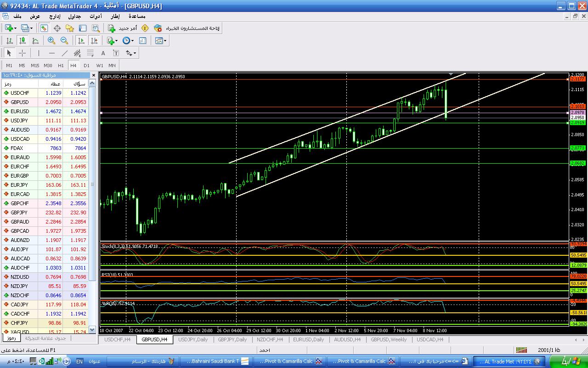
Task: Switch chart to candlestick mode
Action: 22,40
